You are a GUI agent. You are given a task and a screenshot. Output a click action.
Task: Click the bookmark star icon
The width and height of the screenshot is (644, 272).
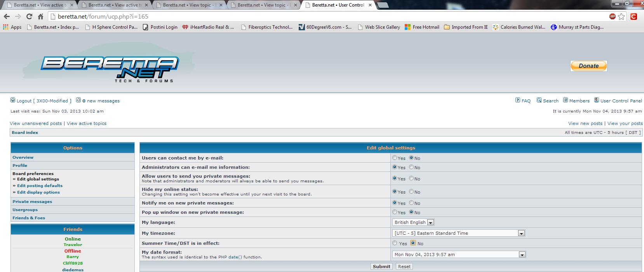coord(621,16)
